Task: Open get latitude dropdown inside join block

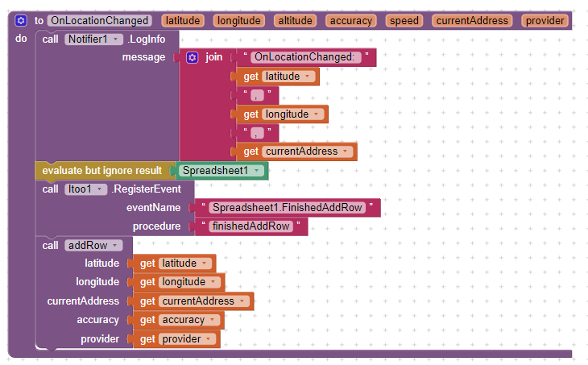Action: point(305,77)
